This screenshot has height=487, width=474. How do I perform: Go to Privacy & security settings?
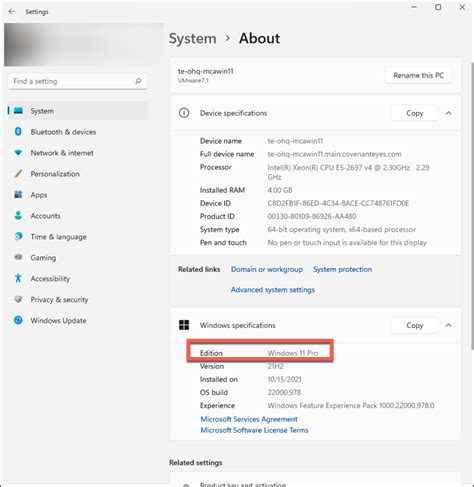click(x=59, y=300)
